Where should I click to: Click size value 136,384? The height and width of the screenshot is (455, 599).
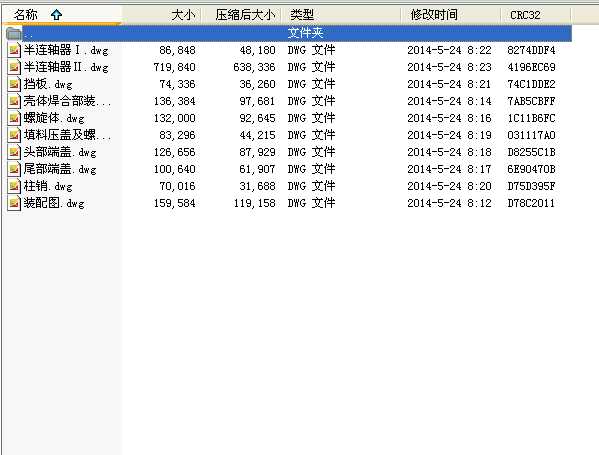tap(174, 101)
